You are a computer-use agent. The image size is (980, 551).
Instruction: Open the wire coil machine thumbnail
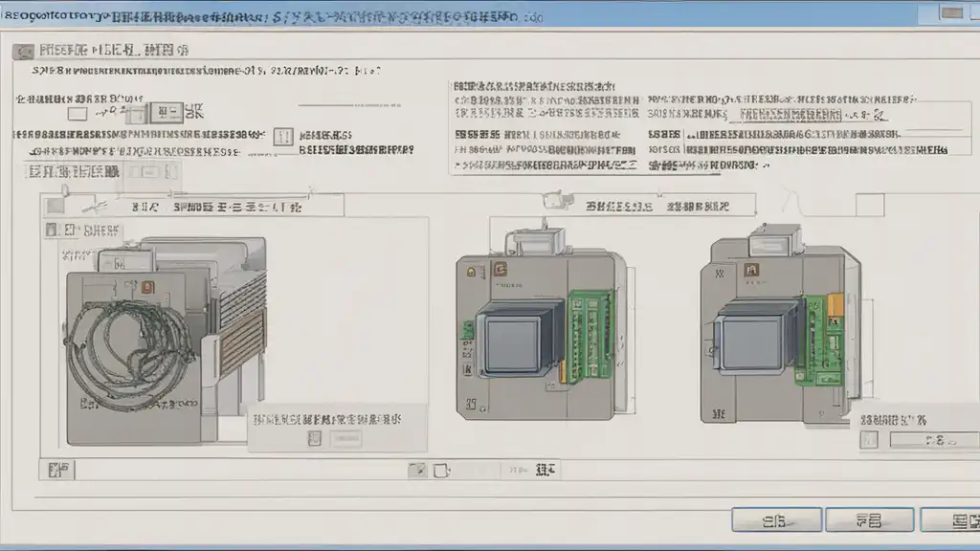pos(167,341)
